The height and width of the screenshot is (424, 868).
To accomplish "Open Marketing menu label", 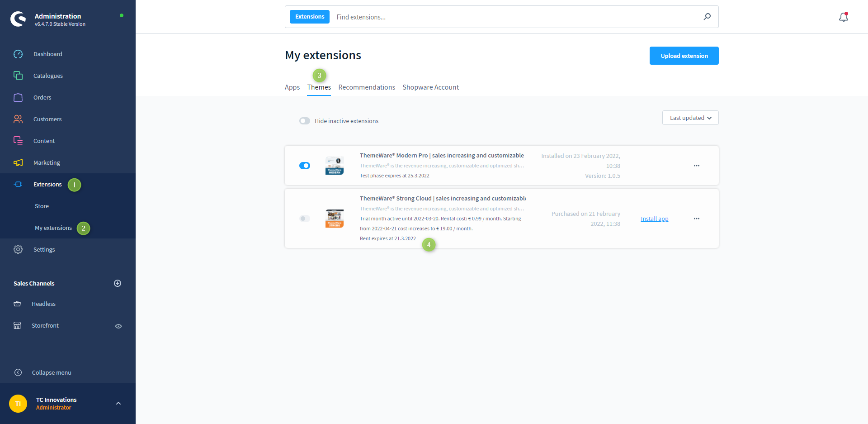I will point(47,162).
